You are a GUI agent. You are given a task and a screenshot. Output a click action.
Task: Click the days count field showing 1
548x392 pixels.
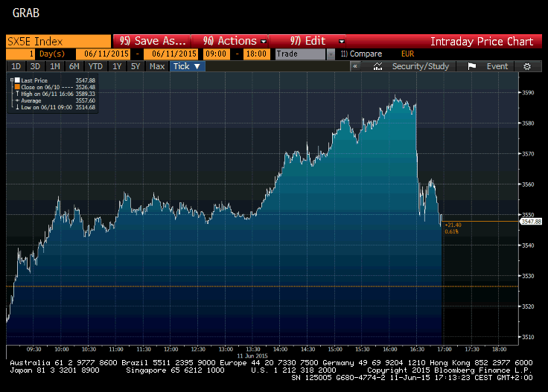[x=20, y=54]
